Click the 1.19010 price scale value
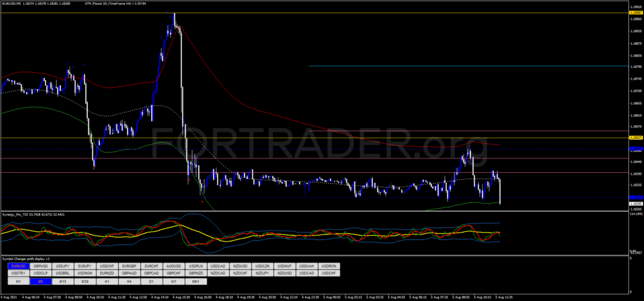Viewport: 644px width, 301px height. 636,6
